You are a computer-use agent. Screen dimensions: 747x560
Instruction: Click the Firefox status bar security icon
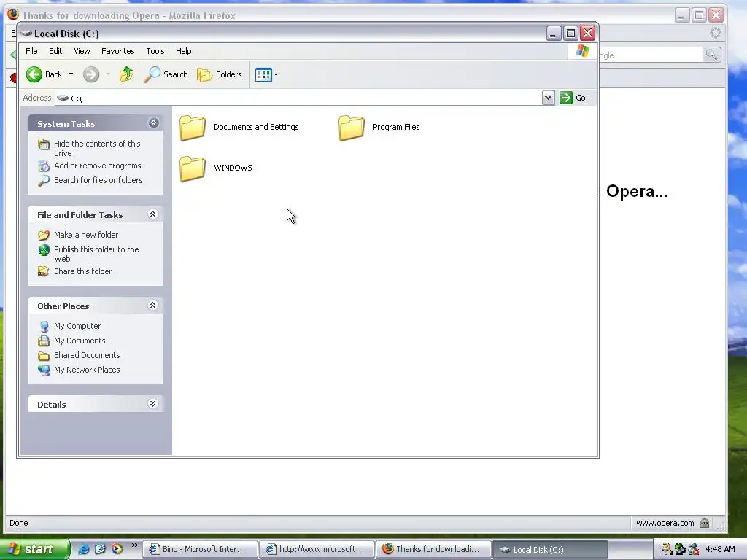705,523
